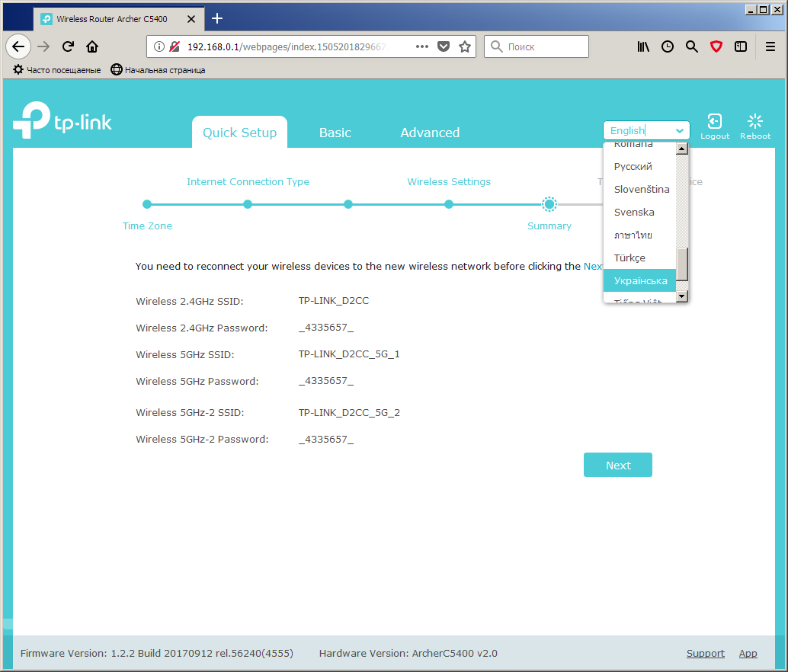Switch to Basic tab
The height and width of the screenshot is (672, 788).
coord(335,133)
